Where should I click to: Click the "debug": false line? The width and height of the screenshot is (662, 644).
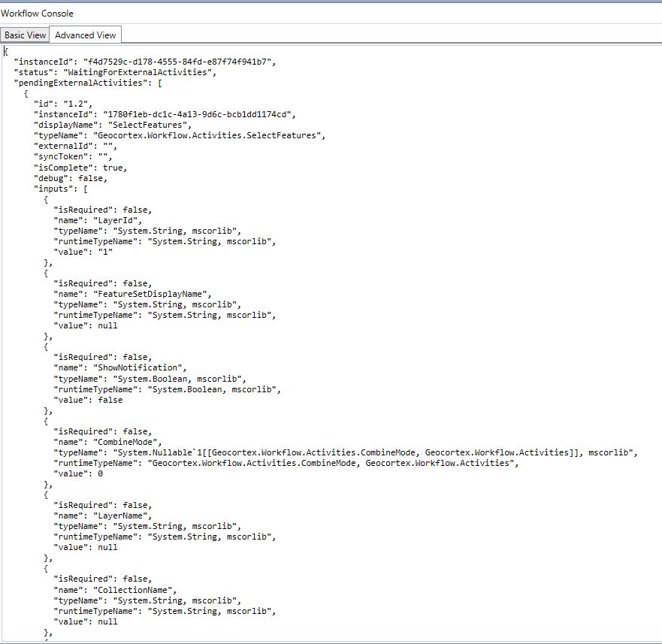[71, 178]
